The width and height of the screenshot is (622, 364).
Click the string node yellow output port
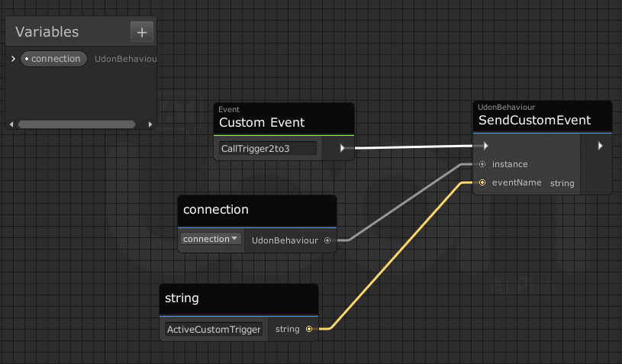tap(308, 330)
